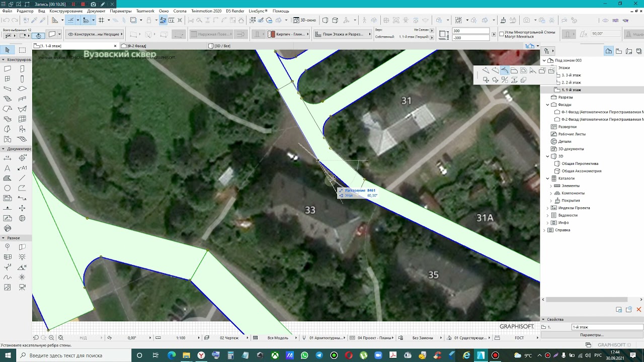This screenshot has width=644, height=362.
Task: Click the Undo arrow in toolbar
Action: point(6,20)
